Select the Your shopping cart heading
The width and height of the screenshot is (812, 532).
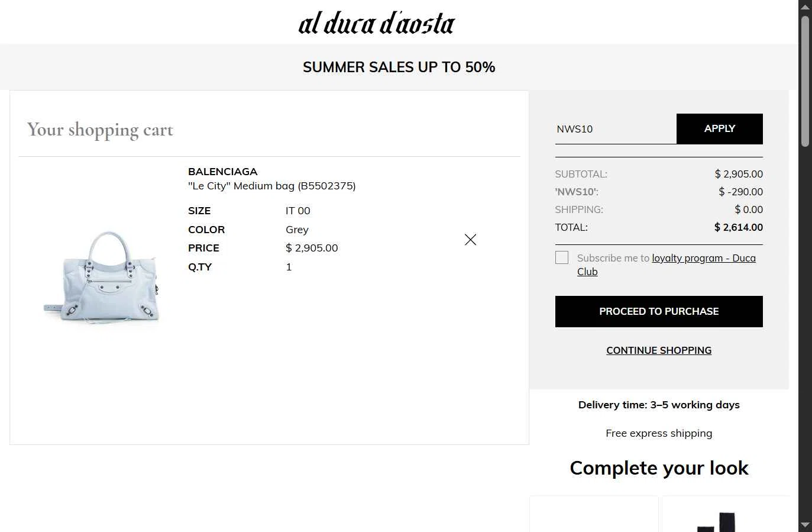tap(100, 130)
